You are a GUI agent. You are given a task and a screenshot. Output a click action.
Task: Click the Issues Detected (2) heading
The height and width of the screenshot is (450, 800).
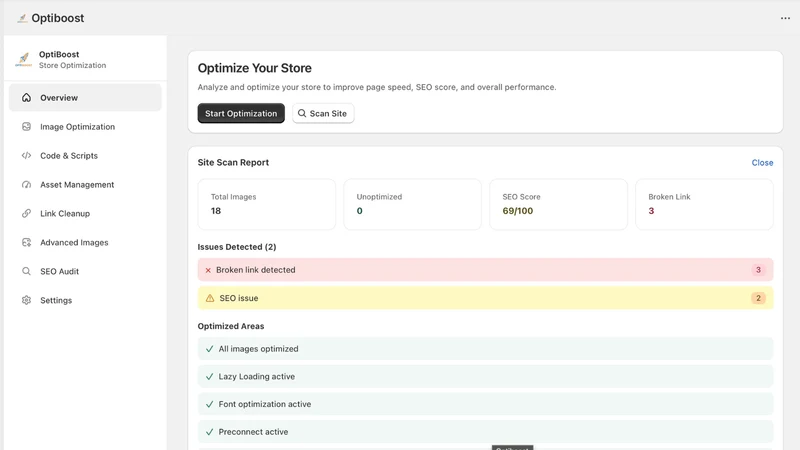(x=237, y=247)
